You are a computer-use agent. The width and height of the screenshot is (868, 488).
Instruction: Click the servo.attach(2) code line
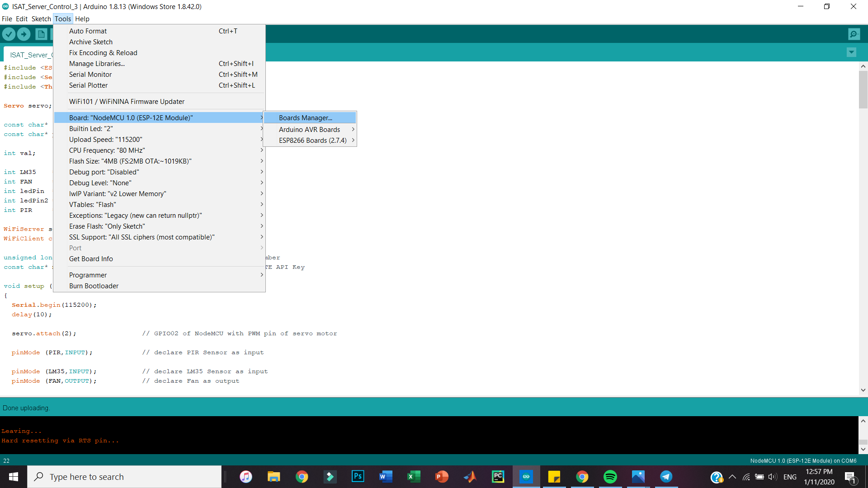(44, 333)
